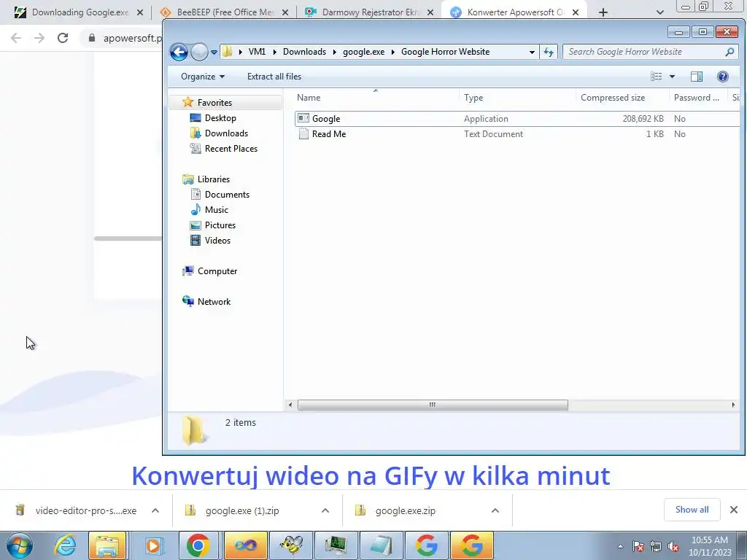Select the Google application file
This screenshot has height=560, width=747.
[x=517, y=119]
